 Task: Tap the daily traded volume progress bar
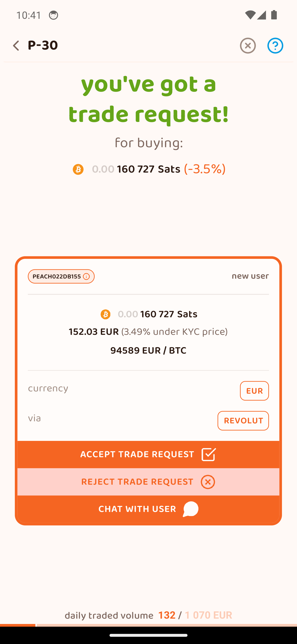(x=148, y=625)
